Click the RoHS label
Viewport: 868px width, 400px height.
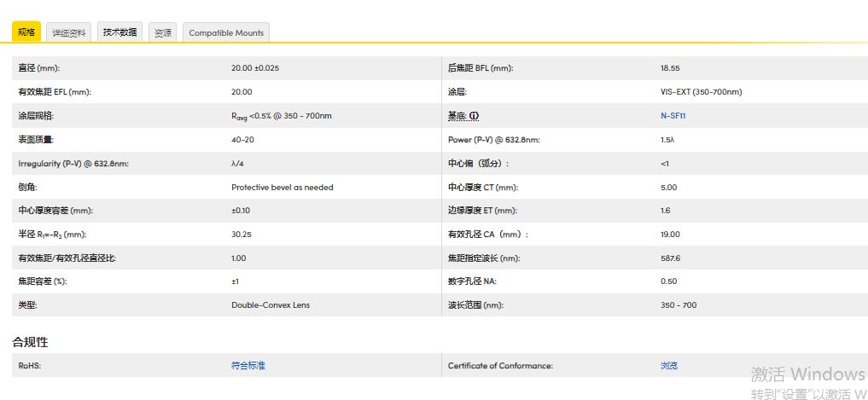30,365
